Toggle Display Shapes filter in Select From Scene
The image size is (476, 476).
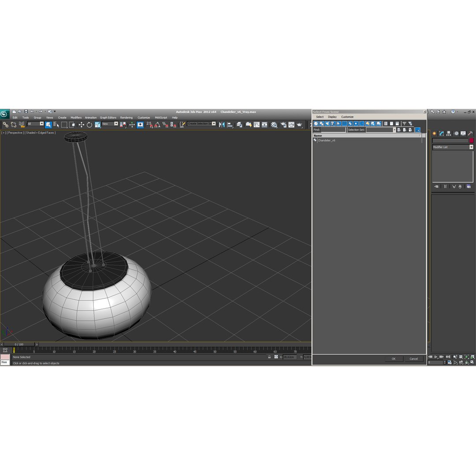(x=322, y=123)
